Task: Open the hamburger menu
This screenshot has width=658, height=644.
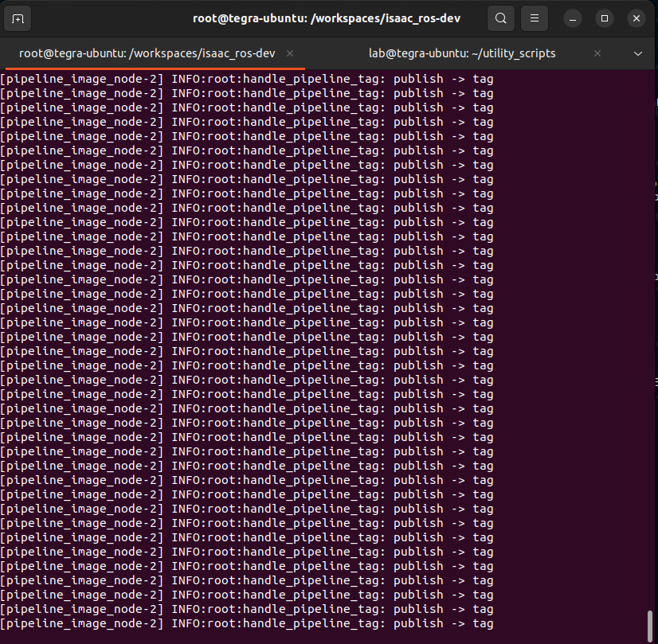Action: click(535, 18)
